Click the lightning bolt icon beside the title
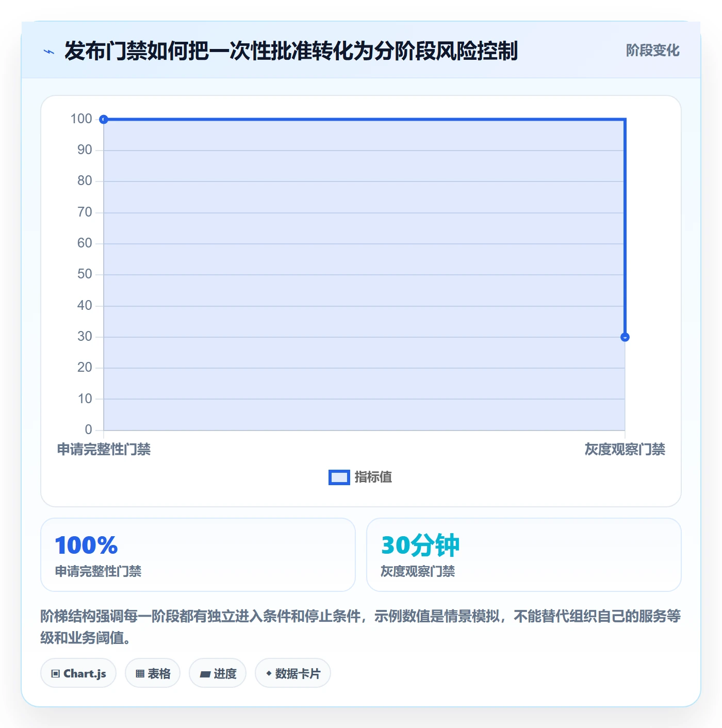 (49, 52)
